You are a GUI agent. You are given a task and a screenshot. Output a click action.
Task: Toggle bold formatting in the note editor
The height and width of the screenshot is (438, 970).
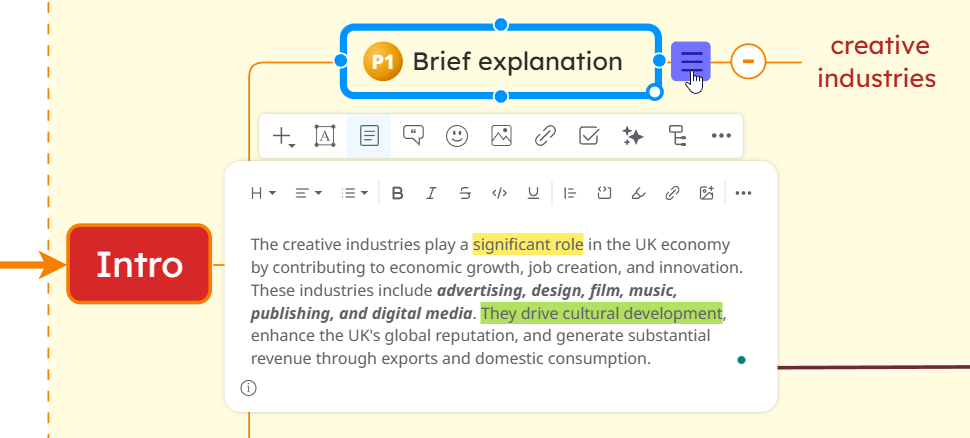(x=398, y=194)
